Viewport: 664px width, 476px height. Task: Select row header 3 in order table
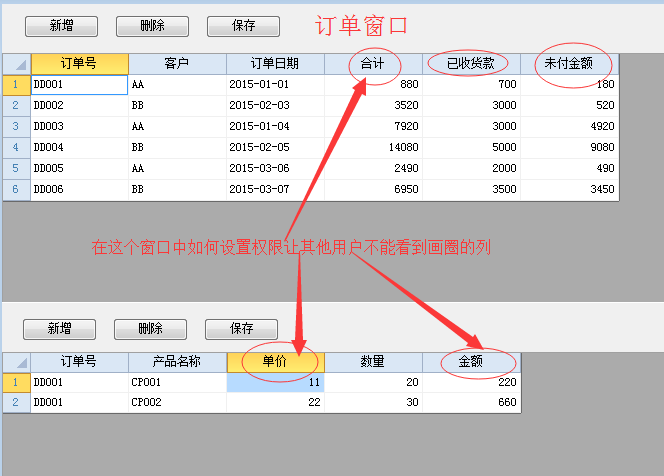[17, 127]
